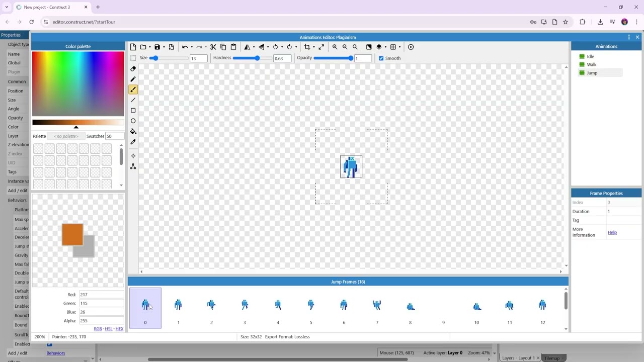The width and height of the screenshot is (644, 362).
Task: Open the animation preview play button
Action: 411,47
